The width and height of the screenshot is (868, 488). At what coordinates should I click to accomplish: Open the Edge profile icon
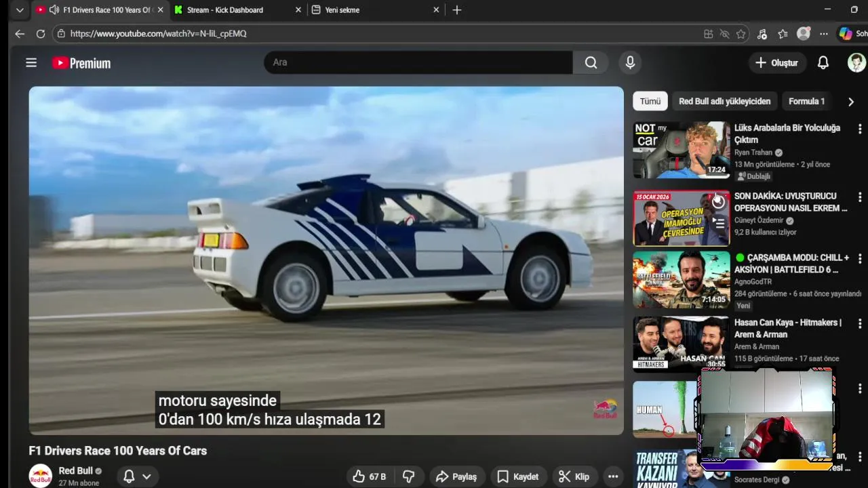tap(804, 33)
